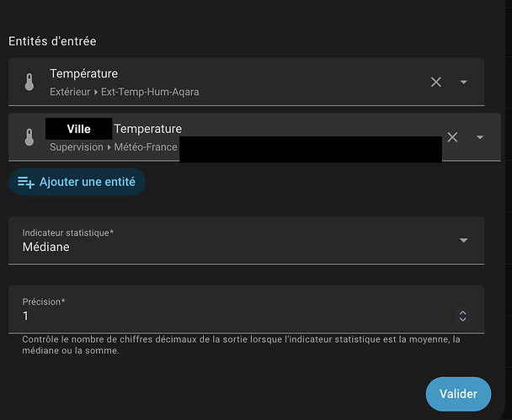This screenshot has width=512, height=420.
Task: Click the "Ville Temperature" entity name
Action: click(x=147, y=129)
